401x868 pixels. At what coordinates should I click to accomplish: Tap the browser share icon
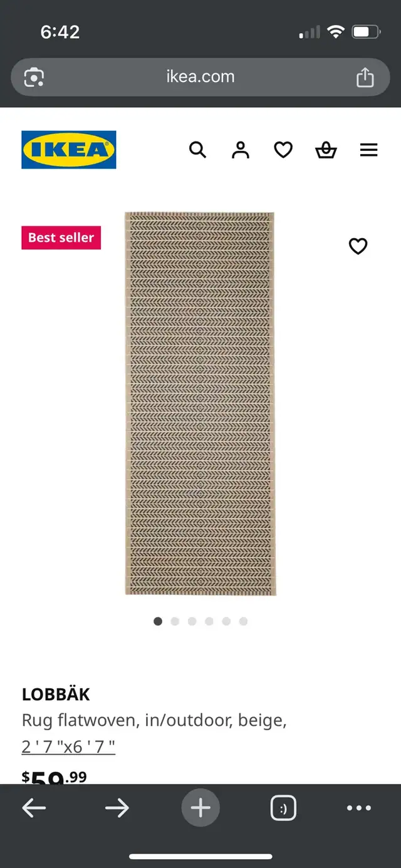[365, 77]
